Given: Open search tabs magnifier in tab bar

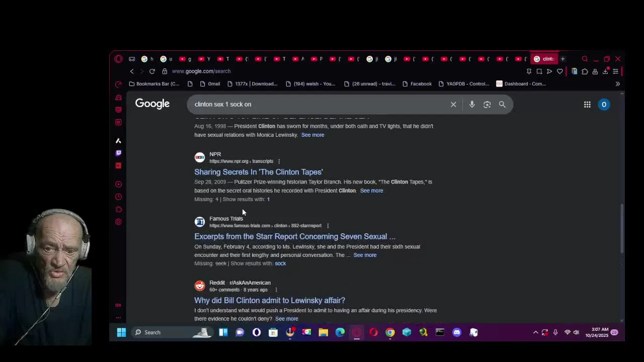Looking at the screenshot, I should click(585, 59).
